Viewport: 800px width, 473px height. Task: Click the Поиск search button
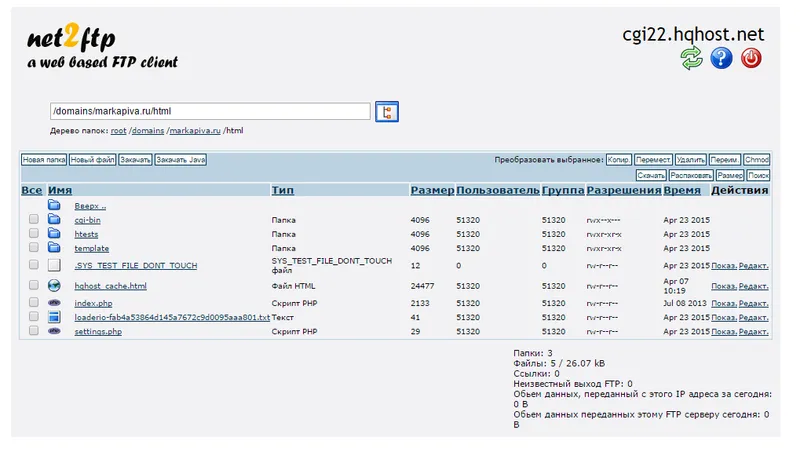click(x=758, y=175)
